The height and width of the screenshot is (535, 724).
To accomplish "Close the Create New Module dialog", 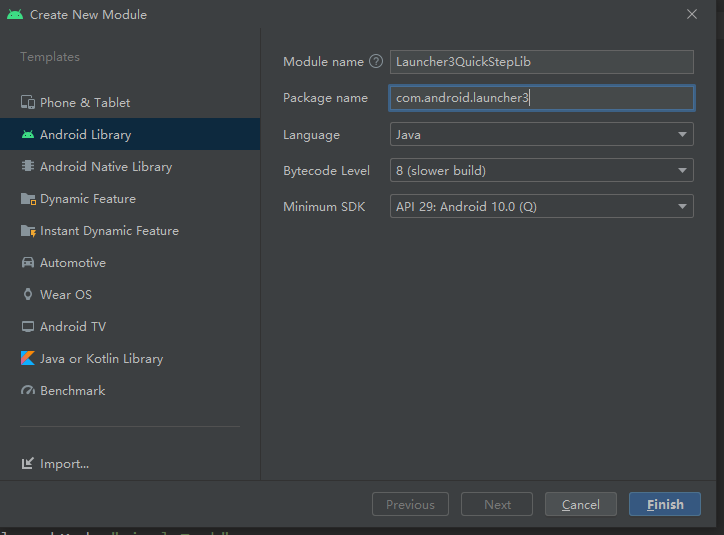I will click(x=692, y=14).
